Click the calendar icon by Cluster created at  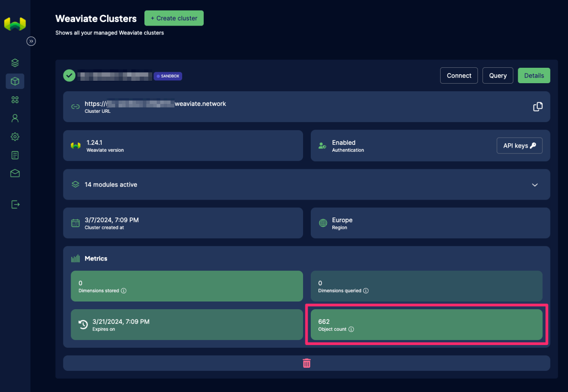click(75, 223)
